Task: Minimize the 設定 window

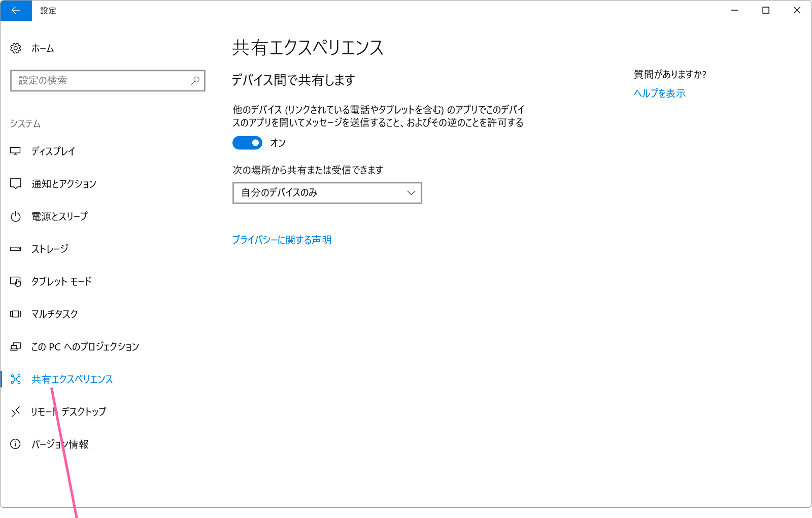Action: tap(734, 10)
